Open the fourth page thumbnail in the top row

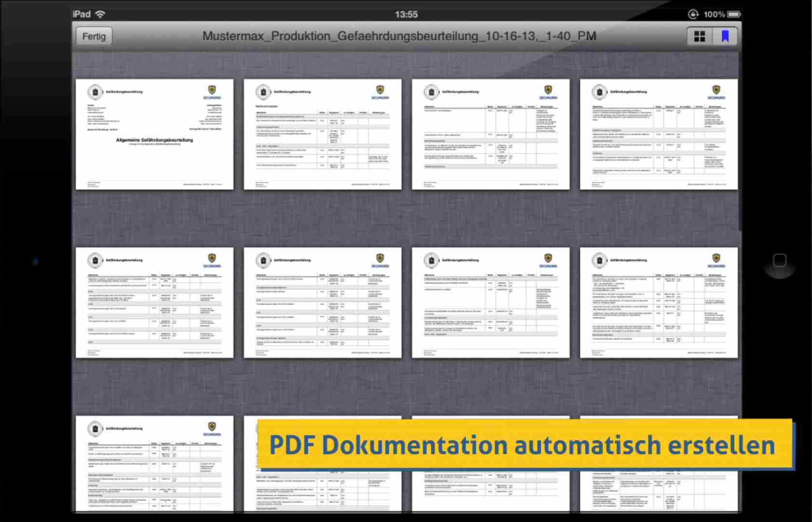pos(659,134)
